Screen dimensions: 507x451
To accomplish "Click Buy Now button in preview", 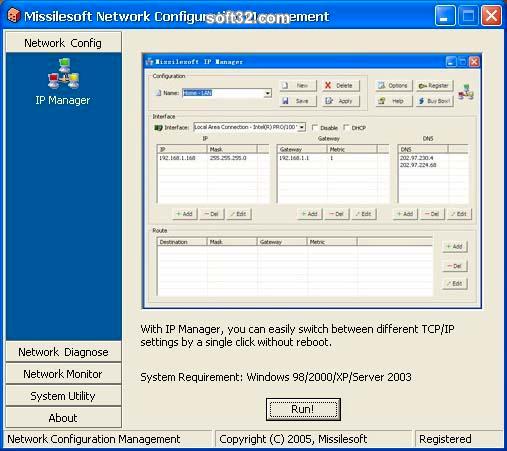I will coord(435,101).
